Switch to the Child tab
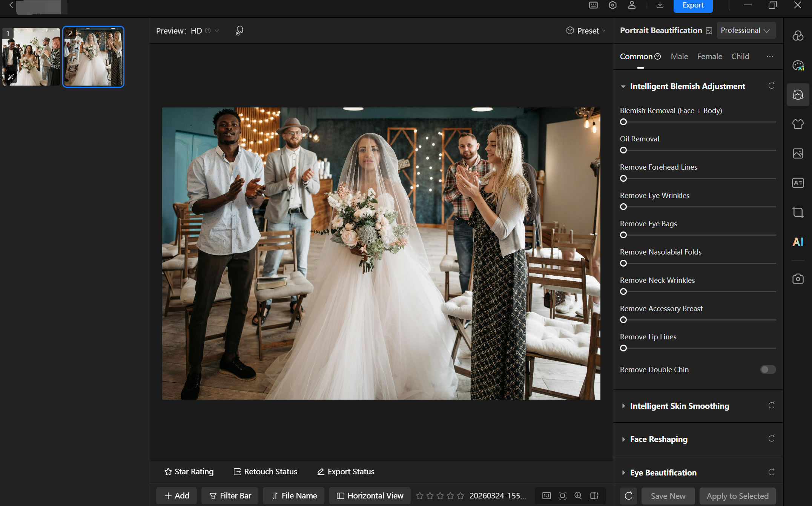Screen dimensions: 812x506 coord(740,57)
